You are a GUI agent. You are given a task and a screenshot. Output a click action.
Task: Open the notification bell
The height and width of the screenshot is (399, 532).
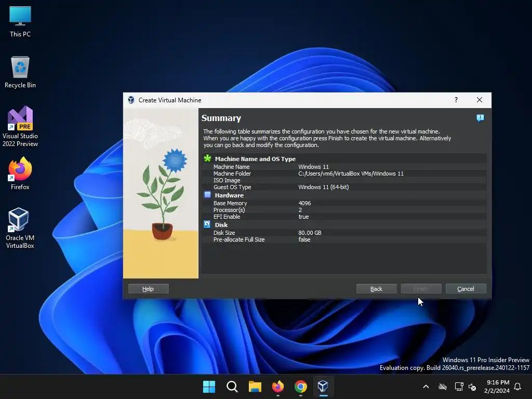click(x=517, y=387)
